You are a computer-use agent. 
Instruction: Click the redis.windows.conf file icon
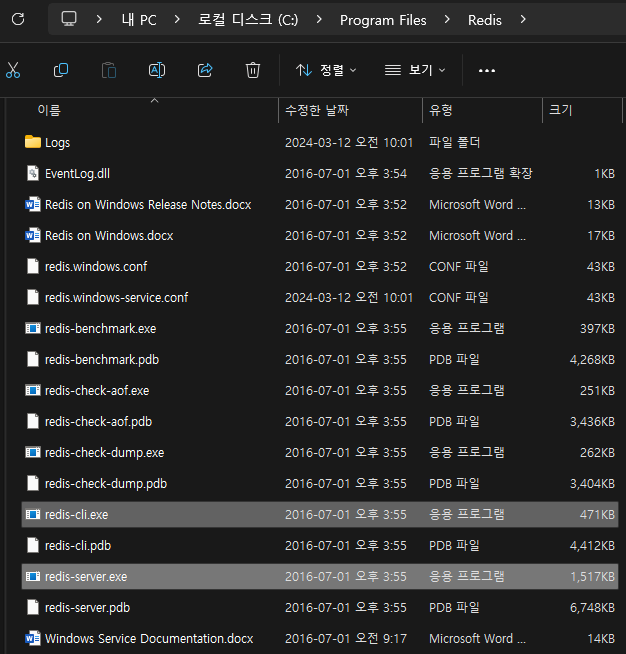(33, 266)
